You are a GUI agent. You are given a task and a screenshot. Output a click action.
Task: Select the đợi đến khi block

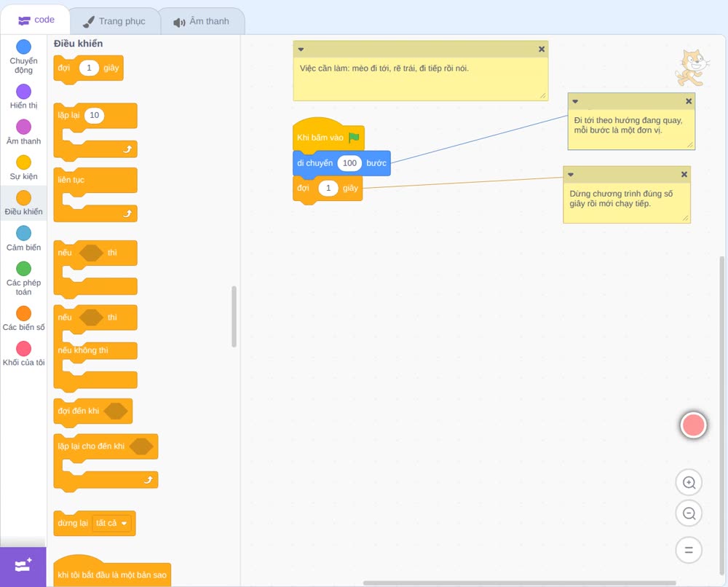[93, 411]
